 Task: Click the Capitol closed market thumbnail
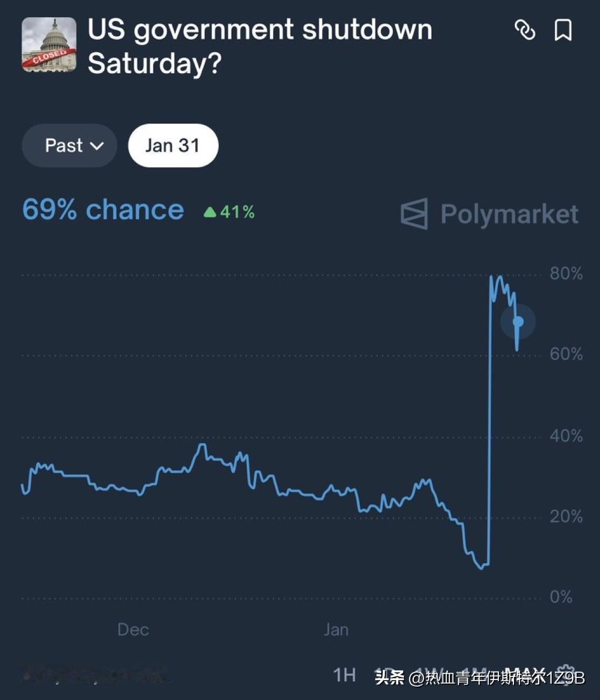point(49,45)
